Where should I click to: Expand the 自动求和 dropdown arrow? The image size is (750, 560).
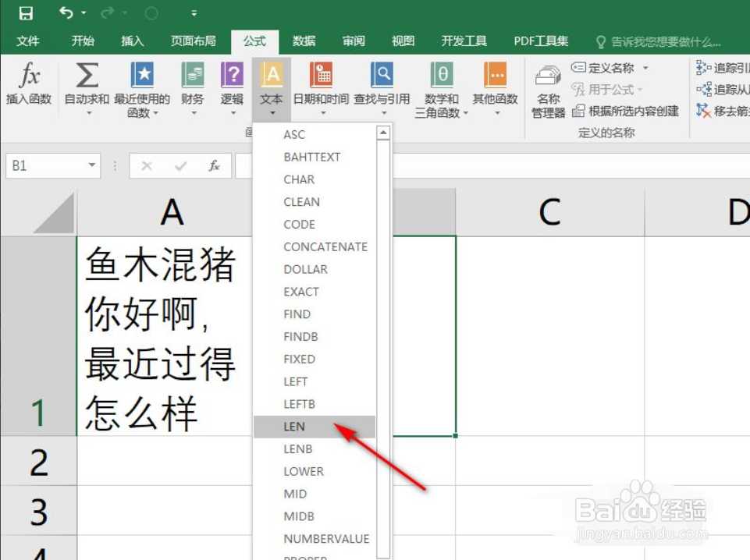[x=89, y=114]
